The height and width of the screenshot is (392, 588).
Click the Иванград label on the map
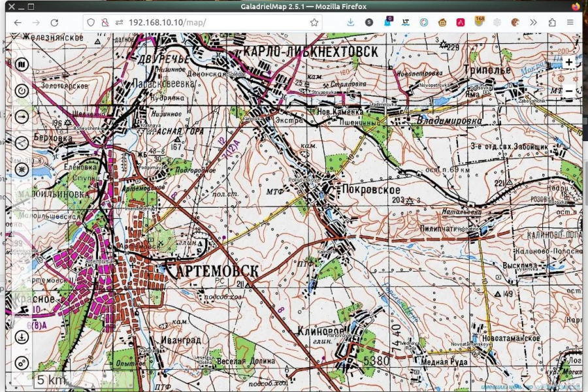point(181,340)
